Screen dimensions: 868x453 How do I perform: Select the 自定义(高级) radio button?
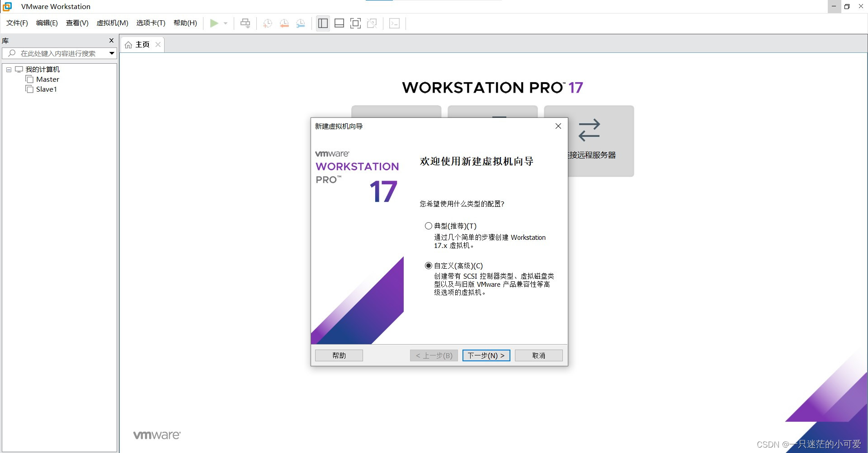pos(429,266)
